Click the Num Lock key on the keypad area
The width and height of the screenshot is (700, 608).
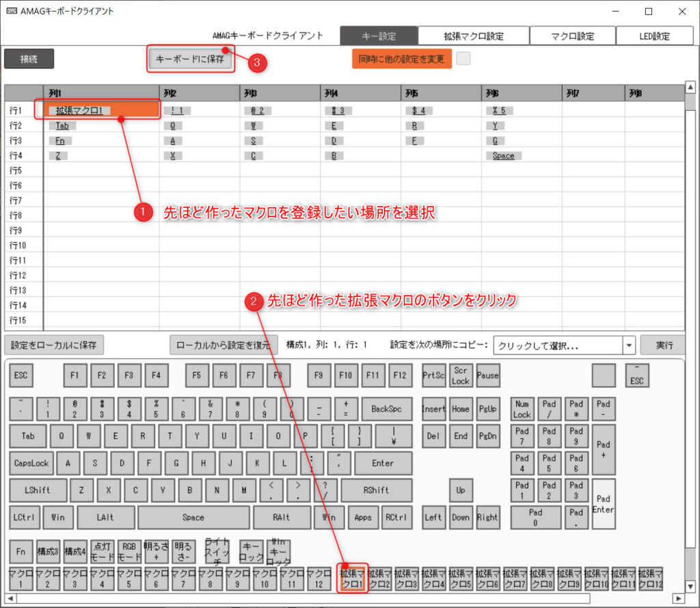pos(522,408)
